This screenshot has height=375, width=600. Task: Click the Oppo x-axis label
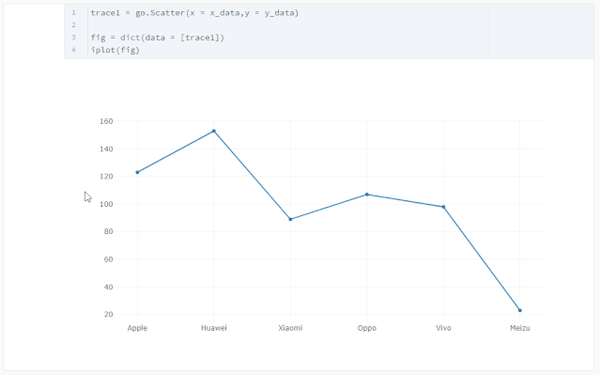(x=367, y=328)
